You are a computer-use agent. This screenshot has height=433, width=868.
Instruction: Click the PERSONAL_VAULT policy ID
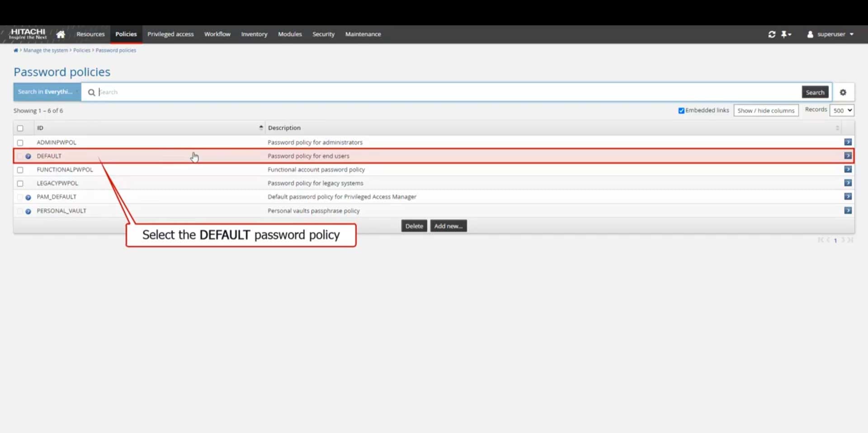[61, 211]
